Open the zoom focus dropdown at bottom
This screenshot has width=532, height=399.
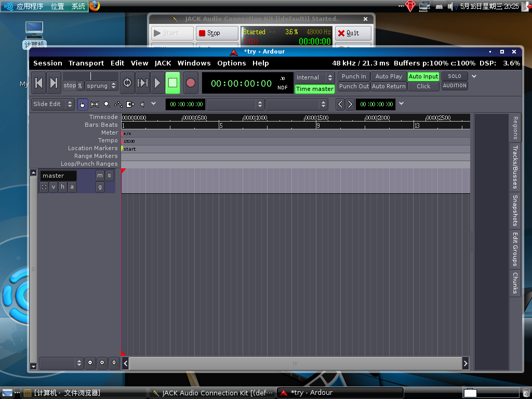[x=61, y=363]
